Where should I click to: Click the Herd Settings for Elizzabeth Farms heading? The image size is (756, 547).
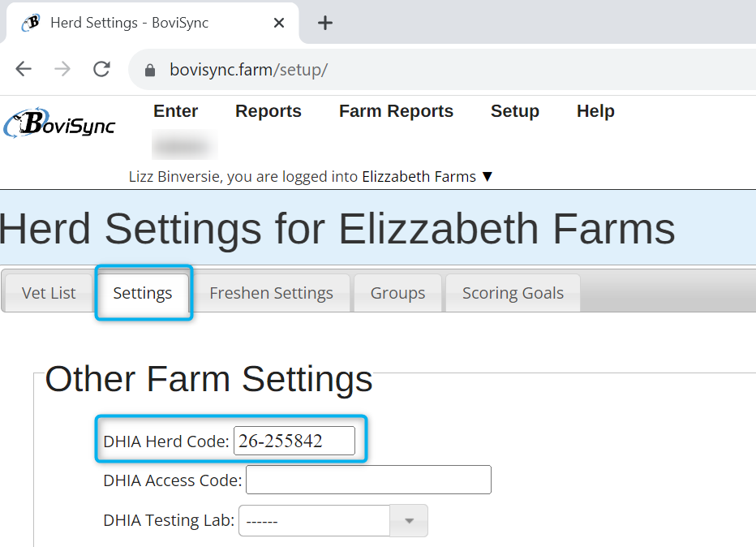tap(337, 229)
